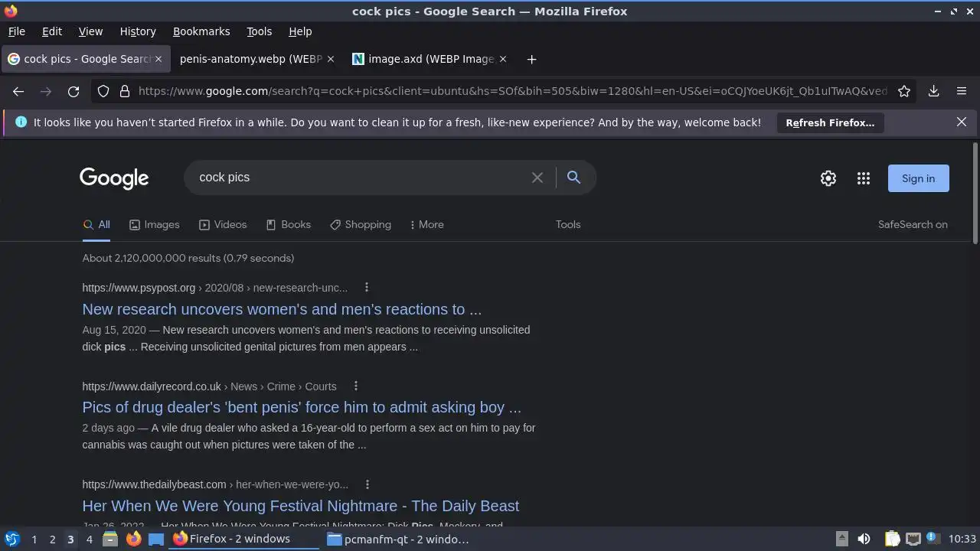Launch Firefox from the taskbar quicklaunch icon

(133, 539)
